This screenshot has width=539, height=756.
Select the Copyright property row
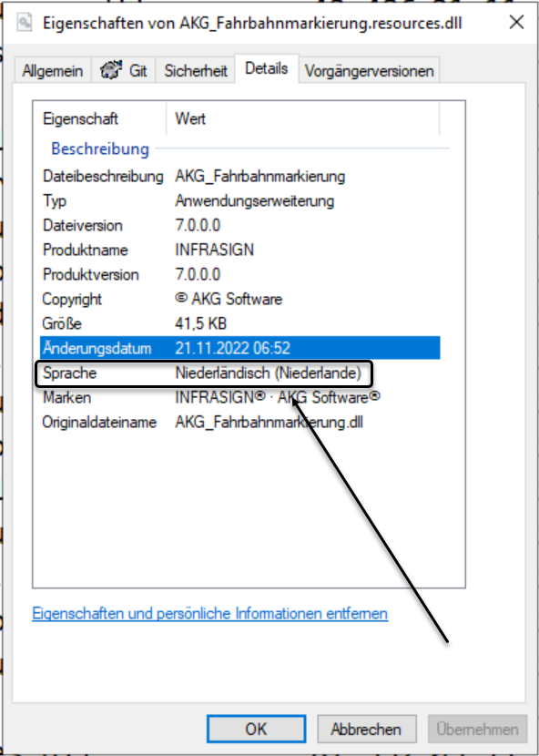coord(240,299)
